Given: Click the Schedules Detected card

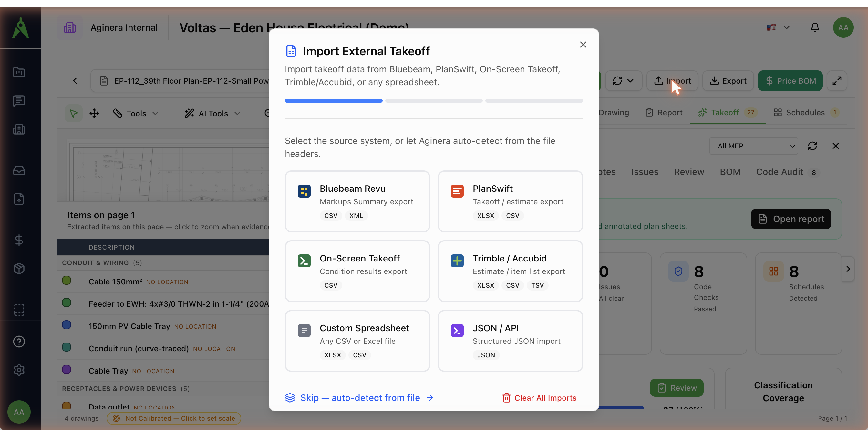Looking at the screenshot, I should click(x=798, y=303).
